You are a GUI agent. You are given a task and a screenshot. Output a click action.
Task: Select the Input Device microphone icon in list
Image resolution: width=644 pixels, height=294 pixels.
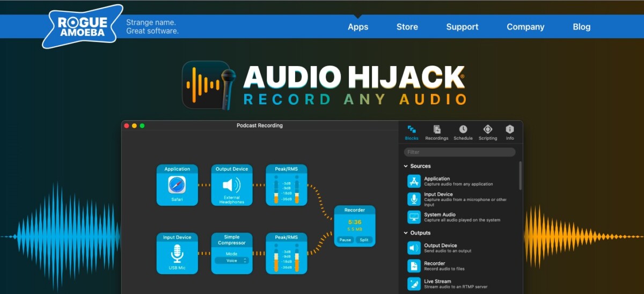tap(414, 199)
